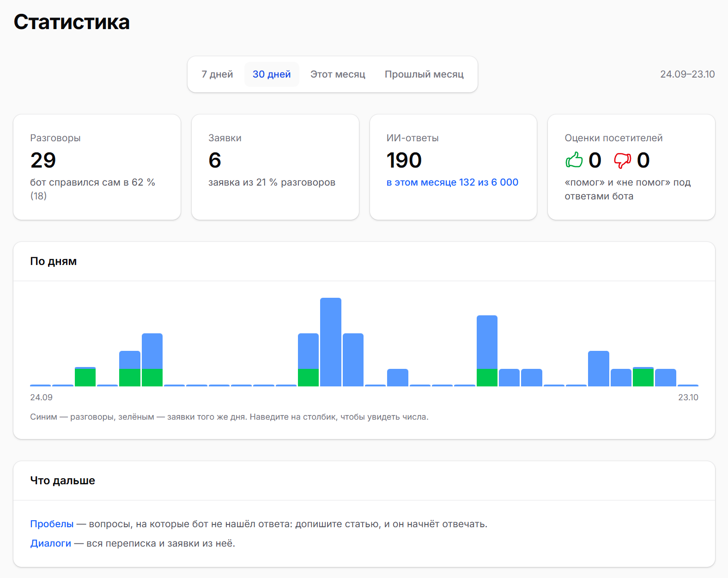Click the Заявки count 6
The height and width of the screenshot is (578, 728).
tap(215, 160)
